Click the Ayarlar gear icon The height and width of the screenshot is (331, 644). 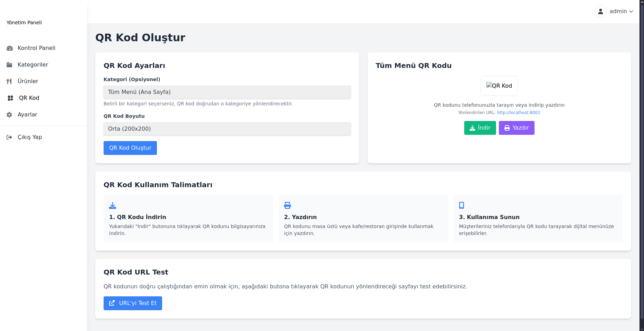click(x=9, y=115)
